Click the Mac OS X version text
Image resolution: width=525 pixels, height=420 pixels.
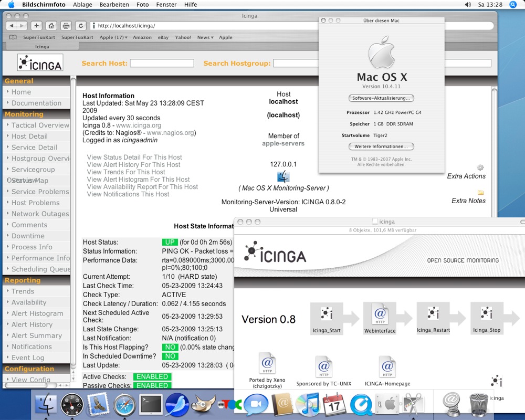tap(381, 87)
